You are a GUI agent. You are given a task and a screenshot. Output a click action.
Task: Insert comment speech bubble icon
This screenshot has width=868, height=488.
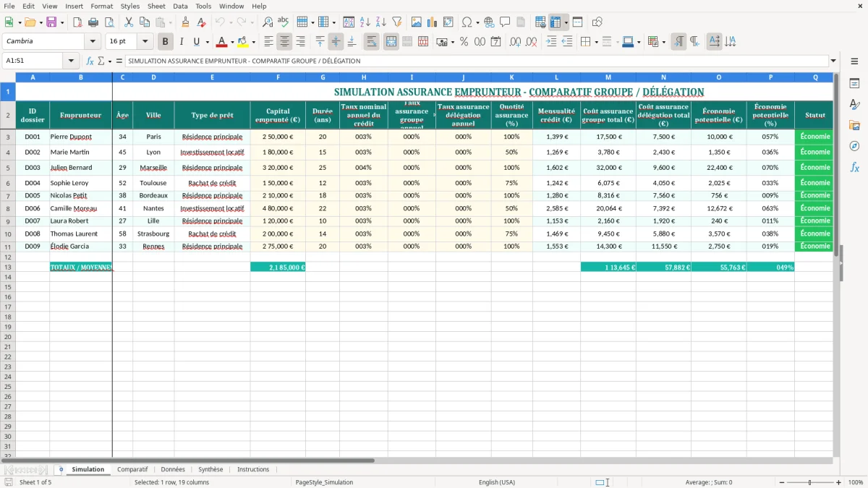point(505,22)
